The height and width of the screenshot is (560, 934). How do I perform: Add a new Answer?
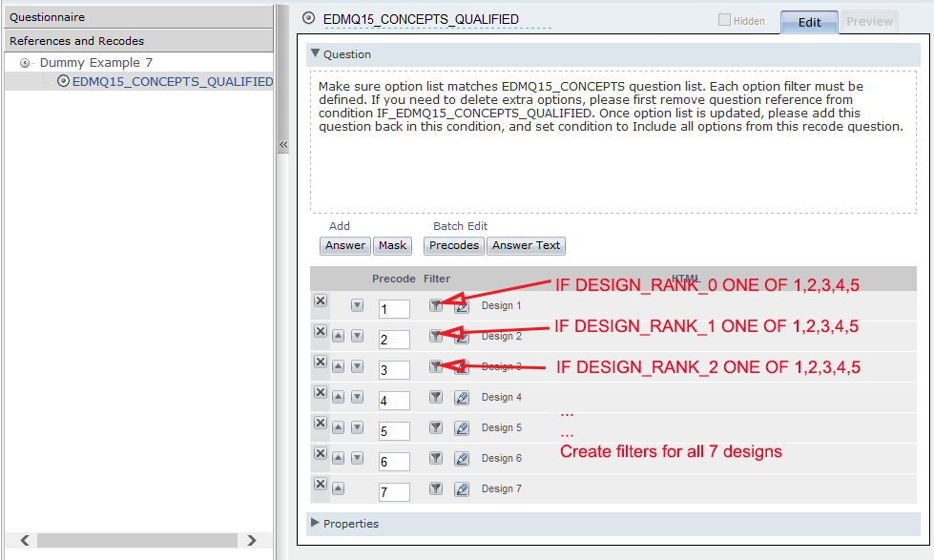pos(345,245)
